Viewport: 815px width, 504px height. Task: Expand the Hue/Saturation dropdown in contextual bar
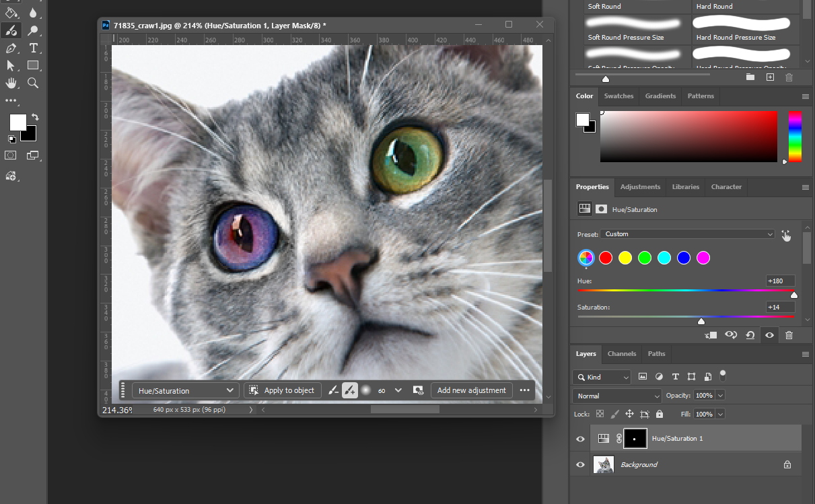[x=185, y=390]
